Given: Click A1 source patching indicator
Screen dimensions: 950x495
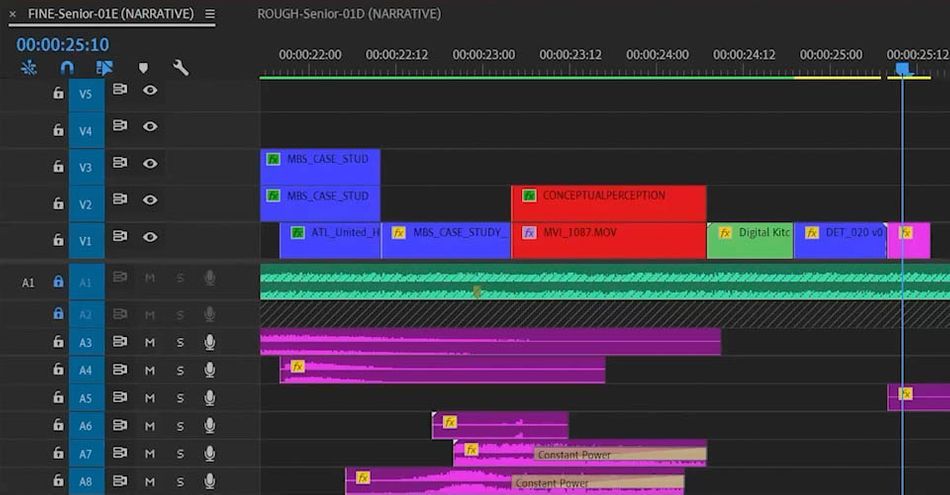Looking at the screenshot, I should click(28, 282).
